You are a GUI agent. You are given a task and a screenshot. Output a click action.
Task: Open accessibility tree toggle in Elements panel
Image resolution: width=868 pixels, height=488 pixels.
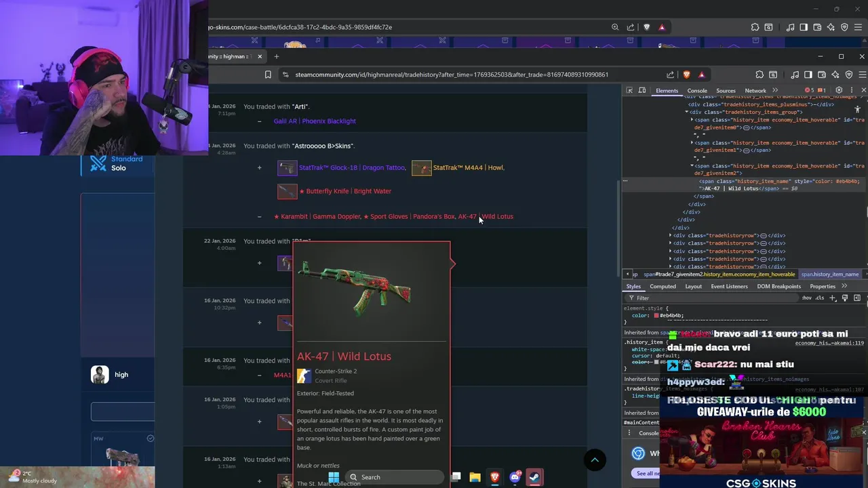click(857, 108)
